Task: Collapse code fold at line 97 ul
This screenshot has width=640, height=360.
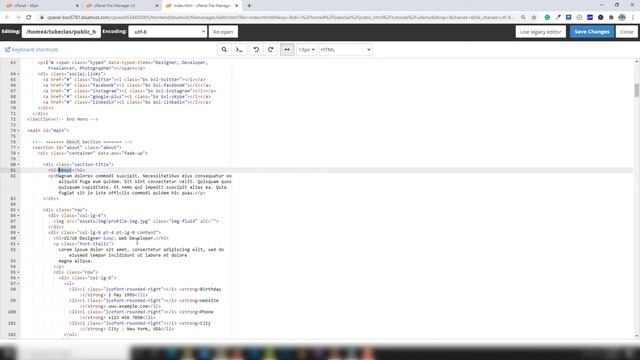Action: (x=18, y=284)
